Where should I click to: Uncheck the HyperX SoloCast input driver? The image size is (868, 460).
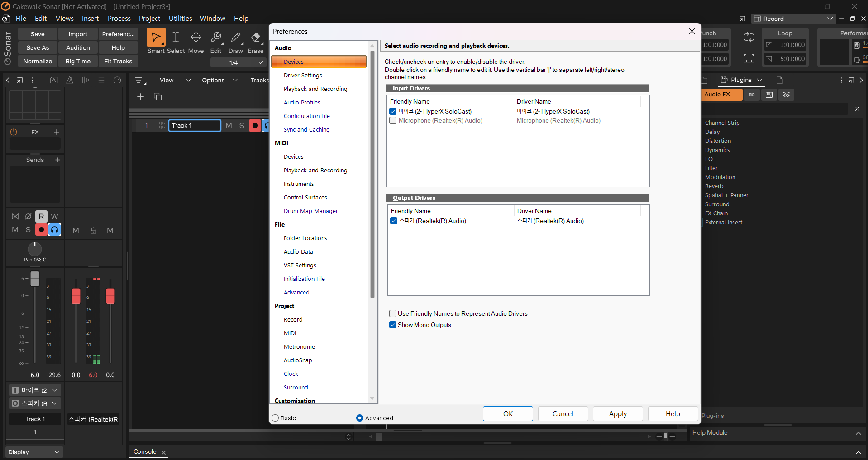[x=393, y=111]
